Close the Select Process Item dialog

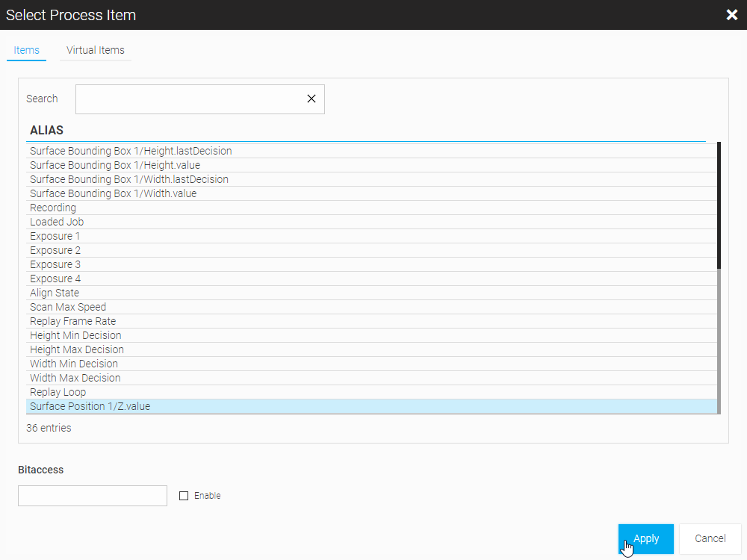[x=731, y=15]
